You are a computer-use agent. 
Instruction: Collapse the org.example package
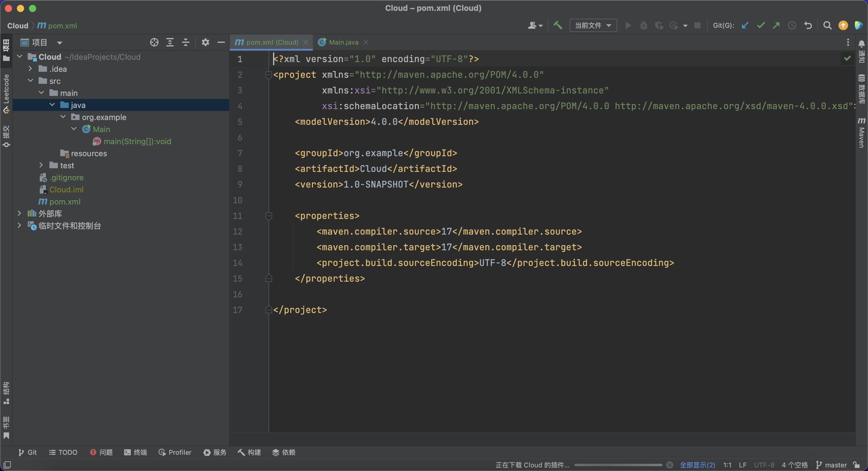point(63,117)
